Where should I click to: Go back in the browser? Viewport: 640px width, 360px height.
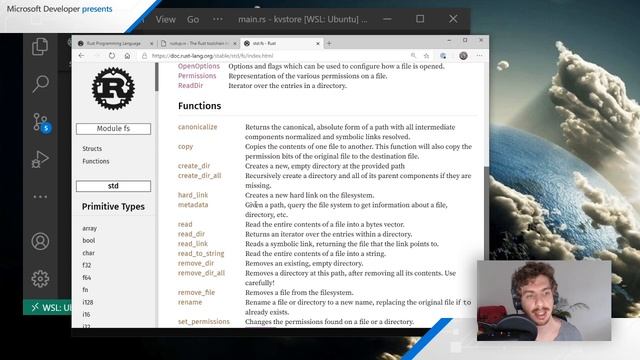(x=81, y=56)
